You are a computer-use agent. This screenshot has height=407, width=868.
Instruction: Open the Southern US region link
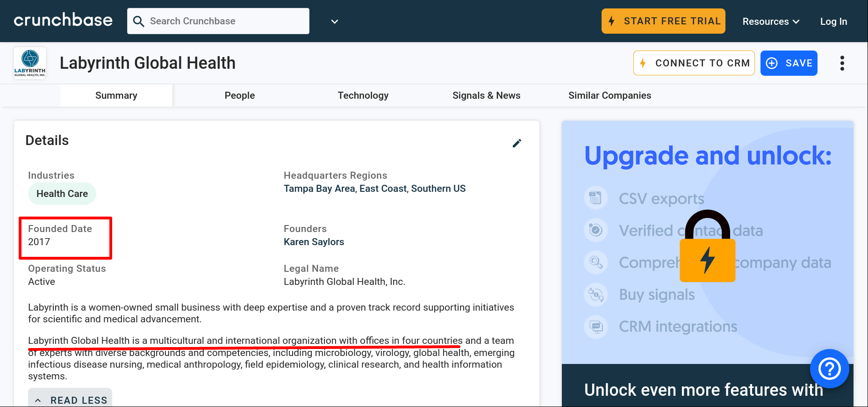point(438,189)
